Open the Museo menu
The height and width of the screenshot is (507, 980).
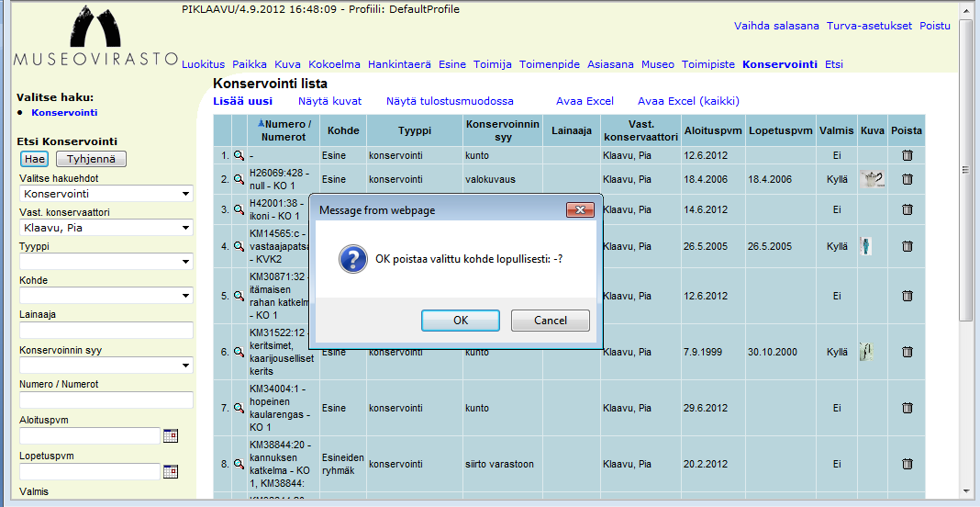coord(658,64)
